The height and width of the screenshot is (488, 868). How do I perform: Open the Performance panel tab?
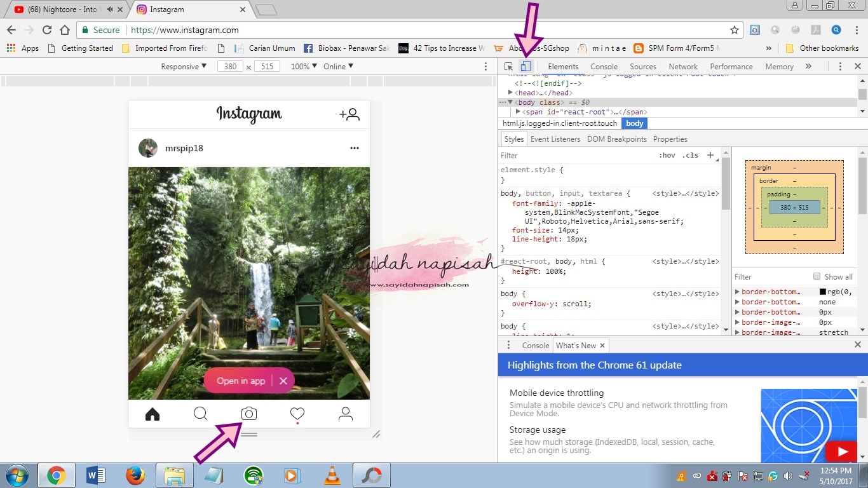731,66
